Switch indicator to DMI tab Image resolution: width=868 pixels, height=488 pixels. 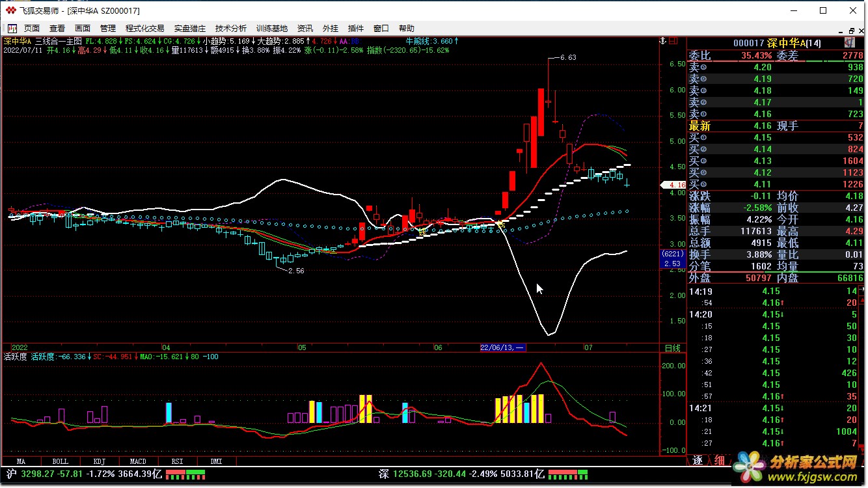[216, 461]
